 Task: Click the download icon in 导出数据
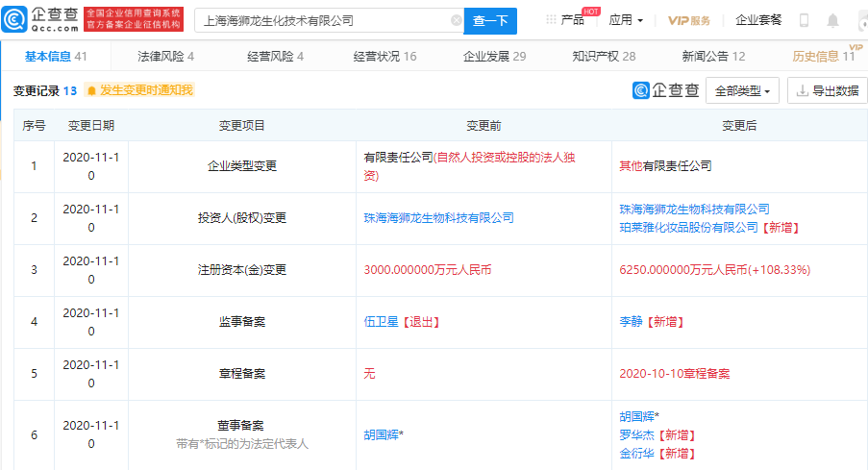tap(801, 91)
